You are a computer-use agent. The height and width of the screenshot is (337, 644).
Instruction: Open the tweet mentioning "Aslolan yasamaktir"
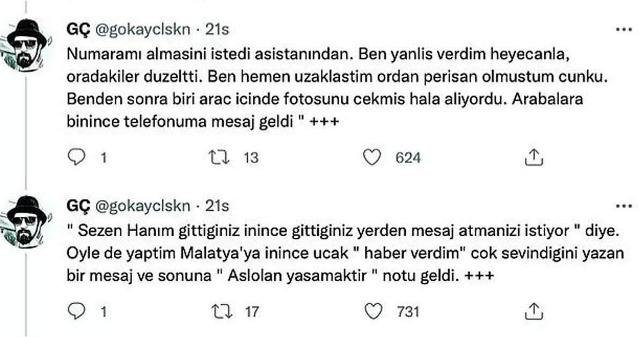click(x=322, y=255)
